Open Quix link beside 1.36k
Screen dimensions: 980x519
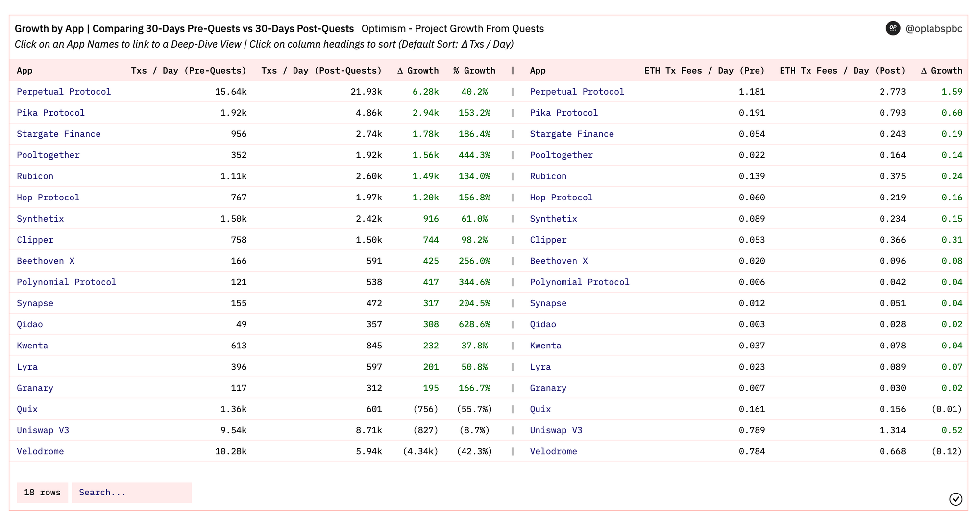(27, 409)
